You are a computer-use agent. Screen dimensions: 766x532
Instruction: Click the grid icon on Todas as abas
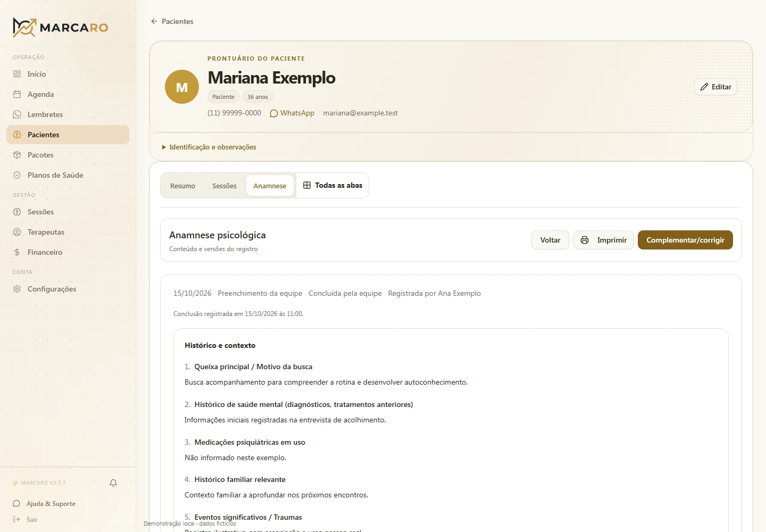[307, 185]
